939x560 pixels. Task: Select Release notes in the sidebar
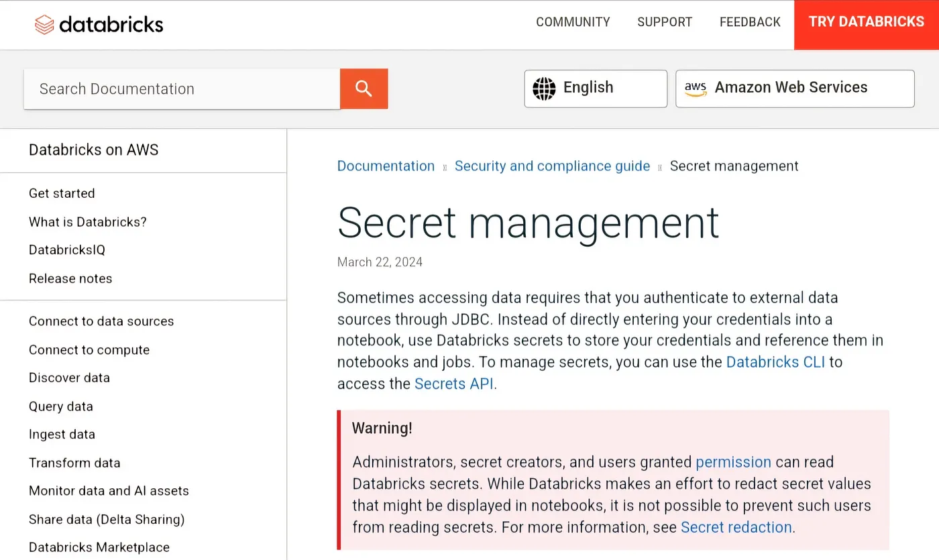pos(70,278)
